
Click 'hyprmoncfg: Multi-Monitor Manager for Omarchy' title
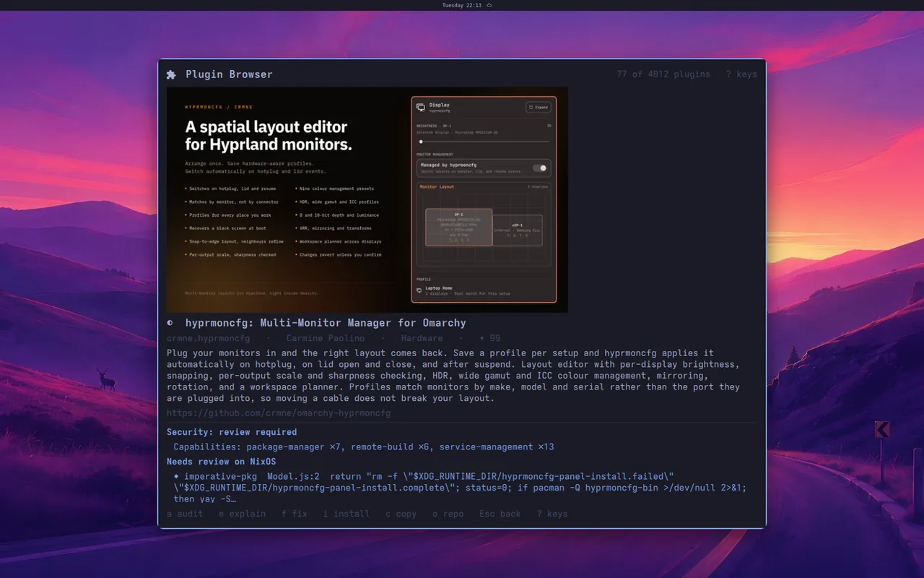coord(326,323)
